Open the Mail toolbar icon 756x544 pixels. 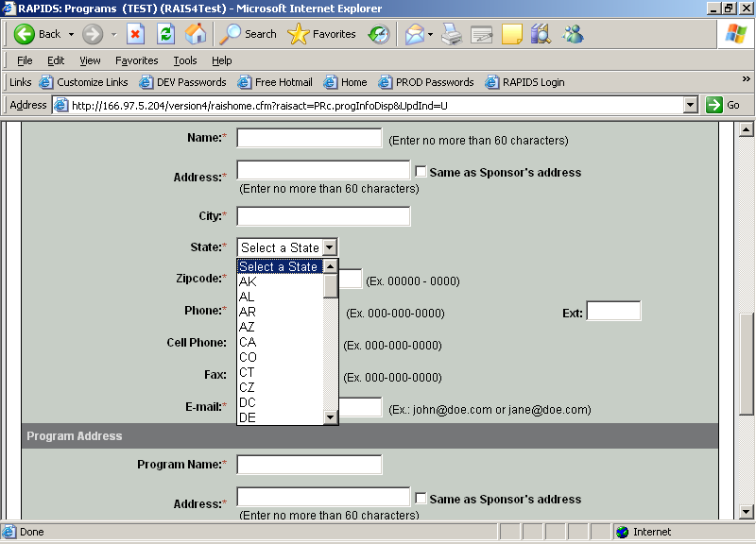[x=414, y=35]
